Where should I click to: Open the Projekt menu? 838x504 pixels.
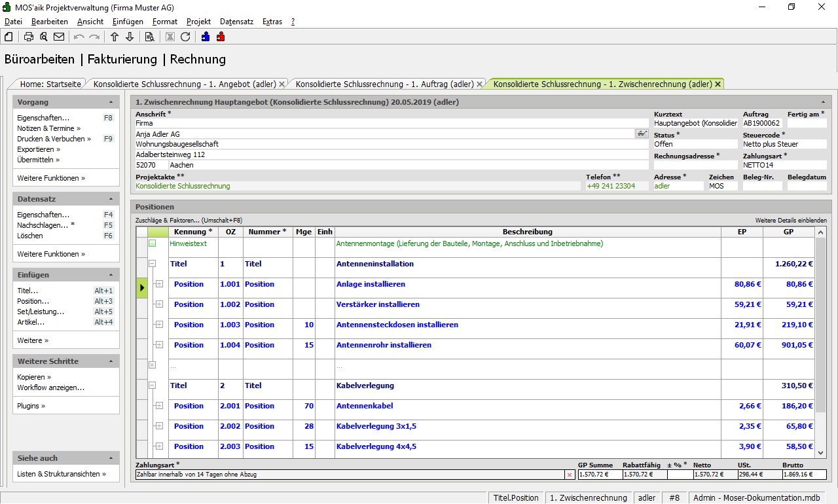(198, 22)
